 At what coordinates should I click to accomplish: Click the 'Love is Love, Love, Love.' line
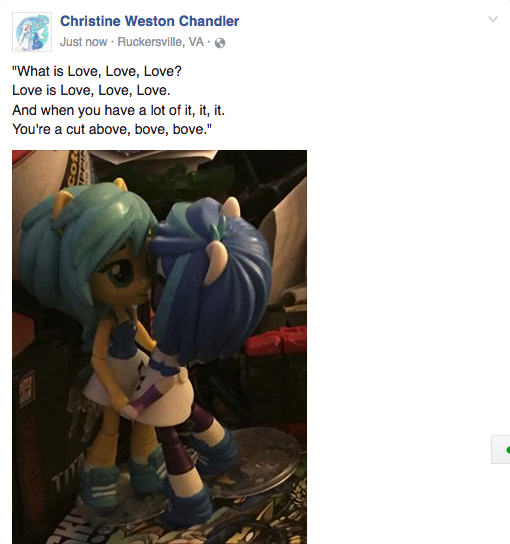91,91
